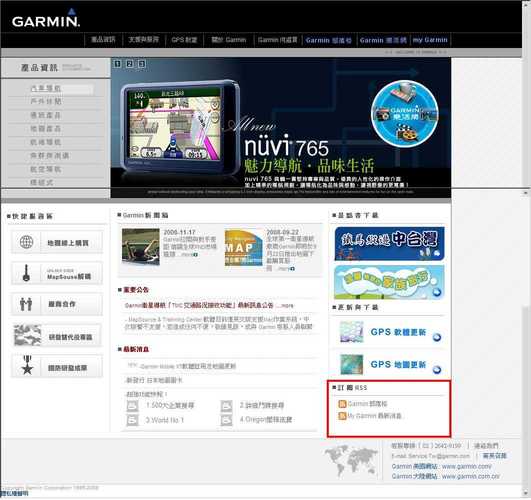Click the 地圖線上購買 quick service button
Screen dimensions: 531x500
pos(57,242)
